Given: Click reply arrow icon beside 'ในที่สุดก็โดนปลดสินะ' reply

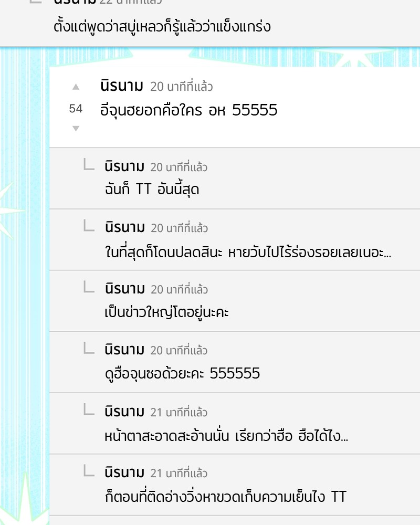Looking at the screenshot, I should click(x=89, y=225).
